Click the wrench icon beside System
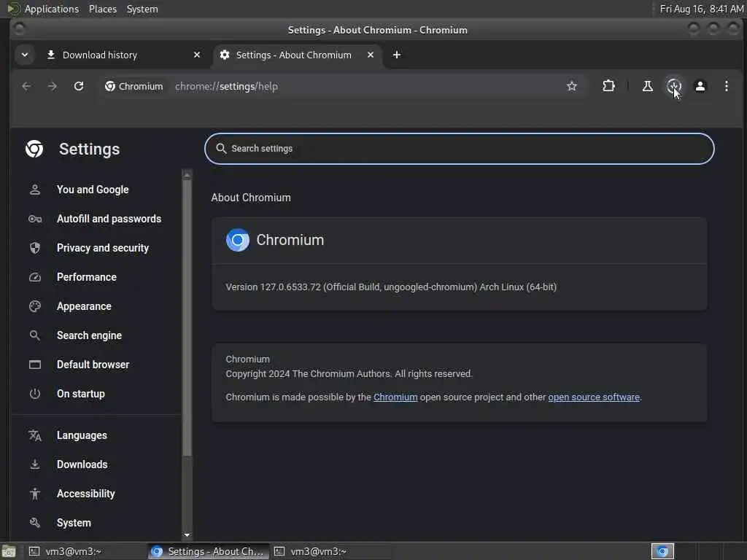Viewport: 747px width, 560px height. click(x=35, y=522)
